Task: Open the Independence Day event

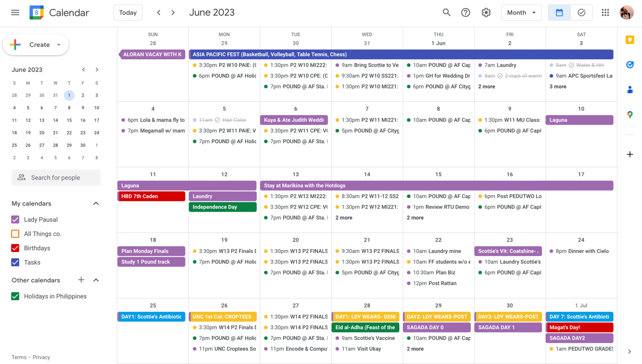Action: point(223,207)
